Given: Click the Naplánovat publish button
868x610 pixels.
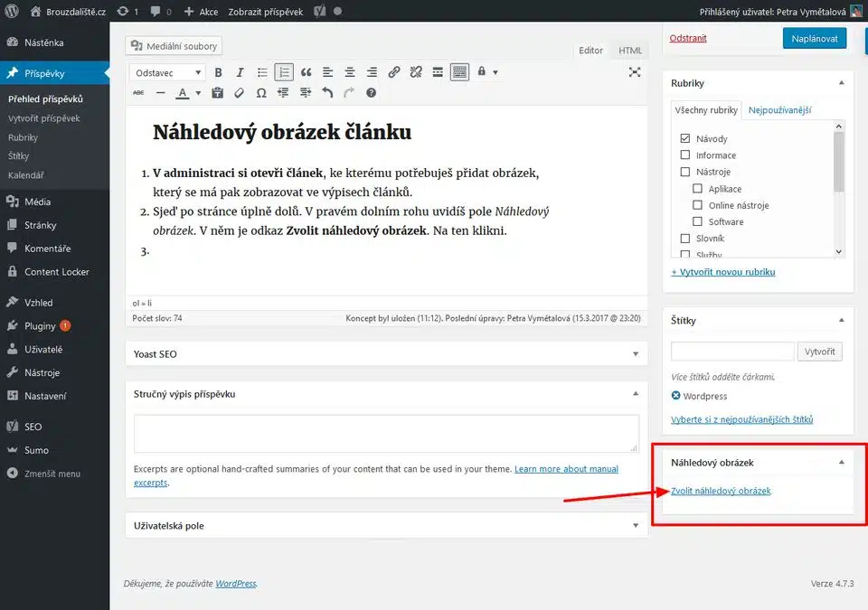Looking at the screenshot, I should [x=815, y=38].
